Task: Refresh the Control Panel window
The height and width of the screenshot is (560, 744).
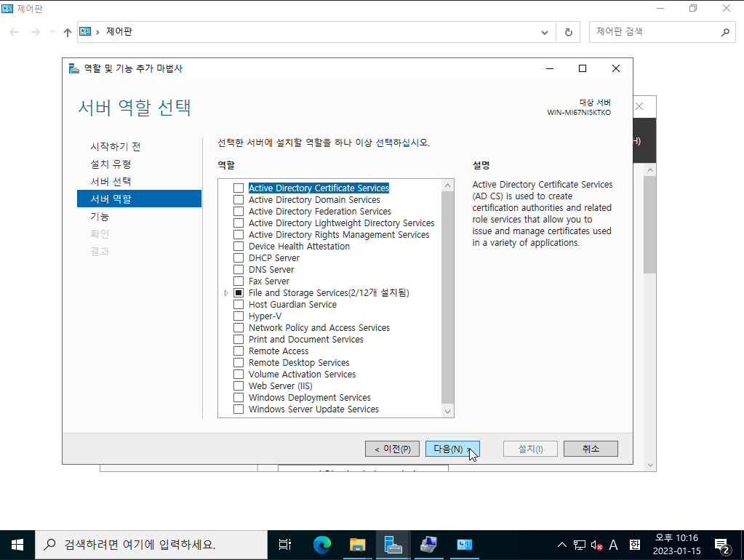Action: tap(569, 32)
